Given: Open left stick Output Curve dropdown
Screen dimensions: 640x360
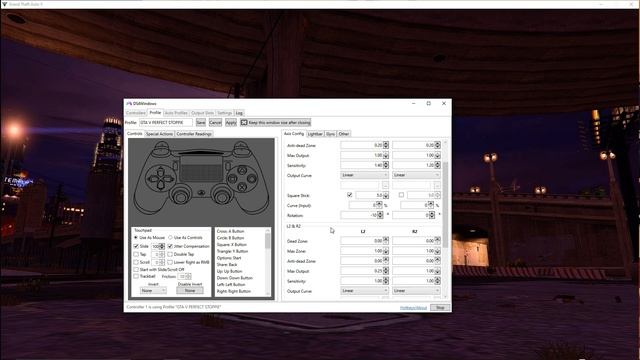Looking at the screenshot, I should [x=364, y=175].
